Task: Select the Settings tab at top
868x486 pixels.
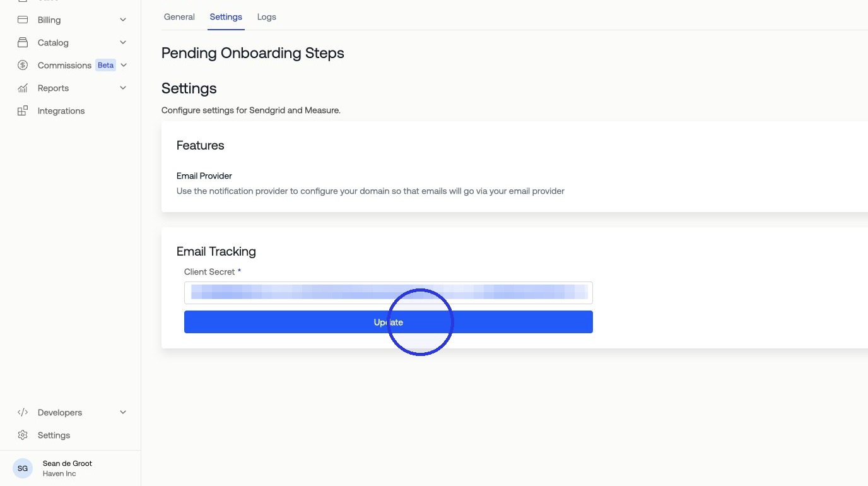Action: click(226, 17)
